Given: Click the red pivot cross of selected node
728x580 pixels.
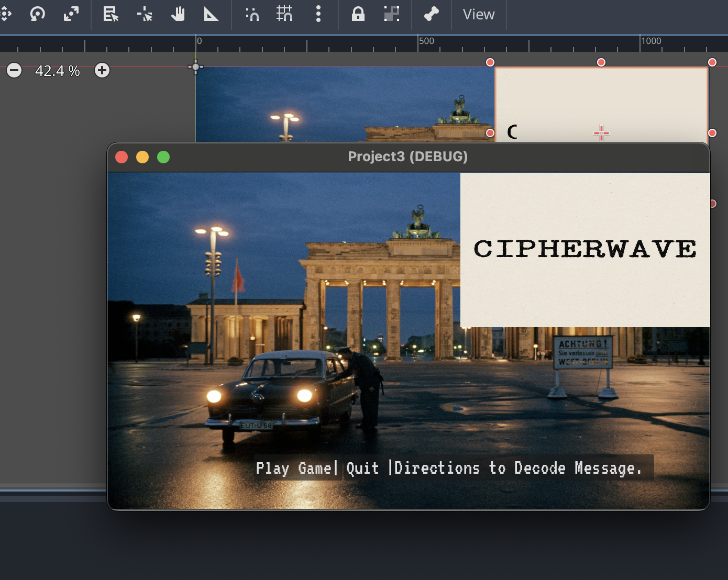Looking at the screenshot, I should pyautogui.click(x=601, y=133).
